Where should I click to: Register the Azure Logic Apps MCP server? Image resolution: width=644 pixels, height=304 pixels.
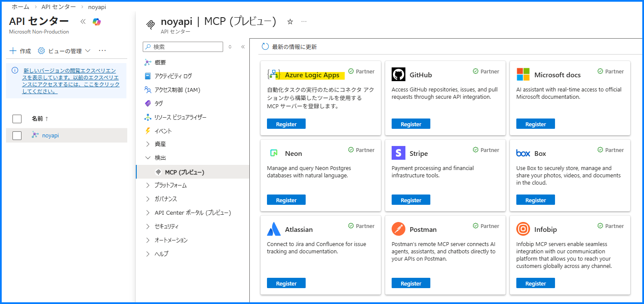[x=286, y=124]
